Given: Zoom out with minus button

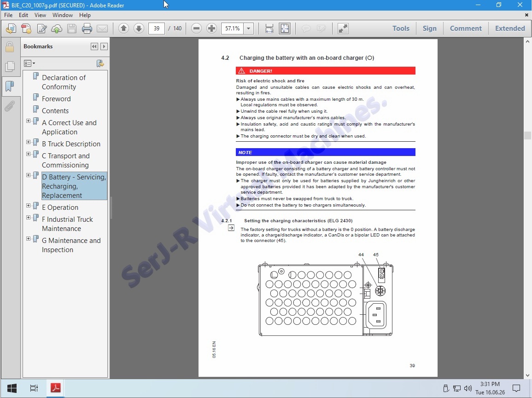Looking at the screenshot, I should (x=196, y=29).
